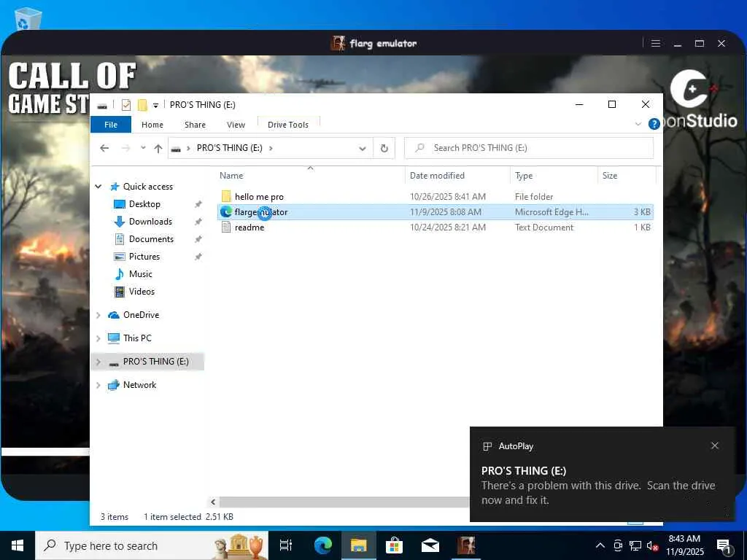Expand OneDrive tree node
The width and height of the screenshot is (747, 560).
tap(98, 315)
